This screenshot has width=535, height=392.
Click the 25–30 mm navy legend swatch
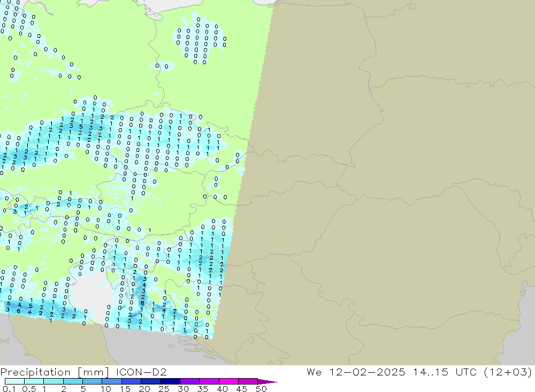coord(170,381)
